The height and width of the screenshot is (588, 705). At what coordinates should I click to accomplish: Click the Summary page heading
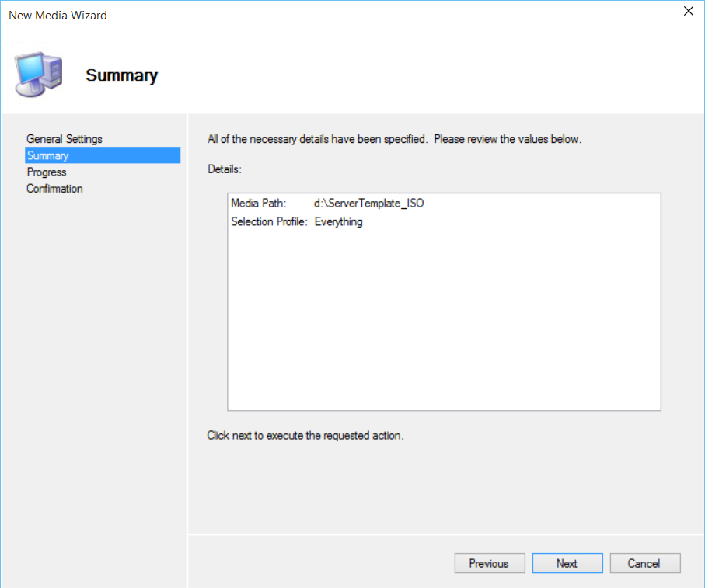click(x=121, y=75)
